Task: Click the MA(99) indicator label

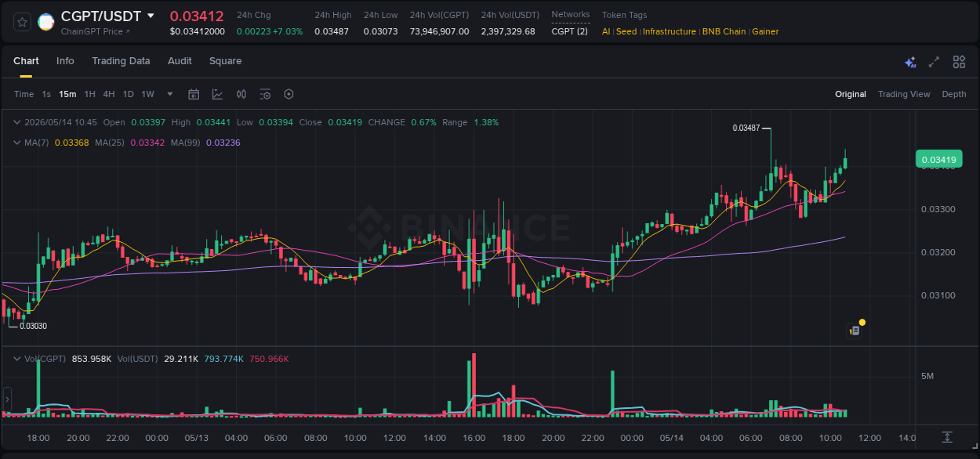Action: (x=187, y=143)
